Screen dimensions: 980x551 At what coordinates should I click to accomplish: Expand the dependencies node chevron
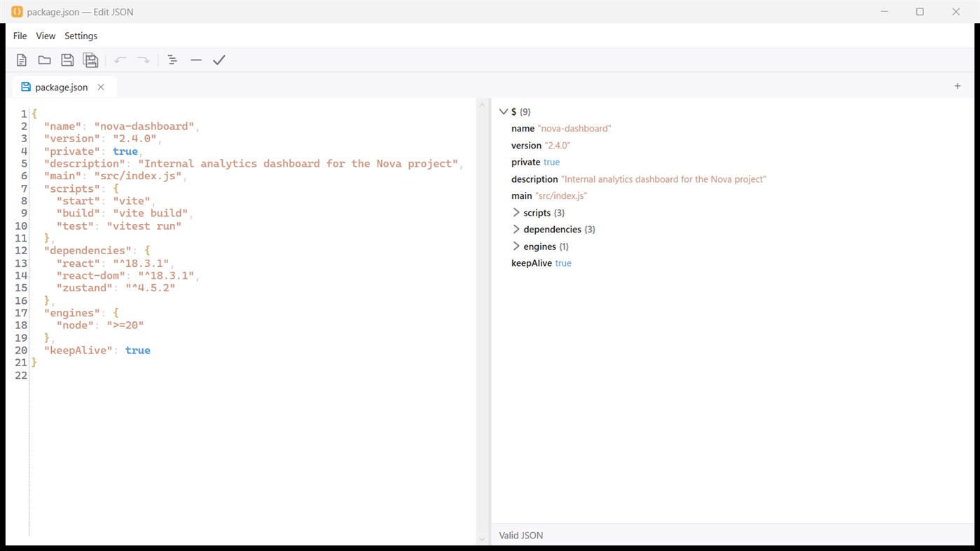[516, 229]
